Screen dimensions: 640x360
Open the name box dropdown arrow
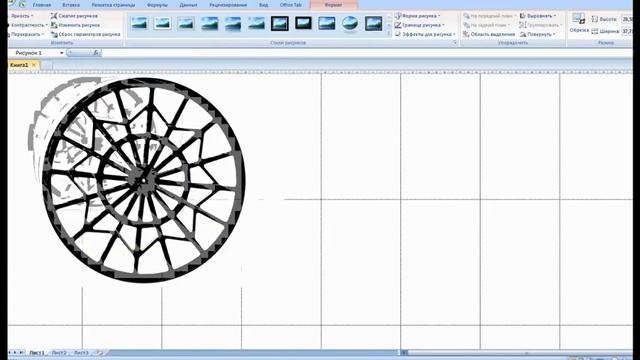(x=62, y=53)
